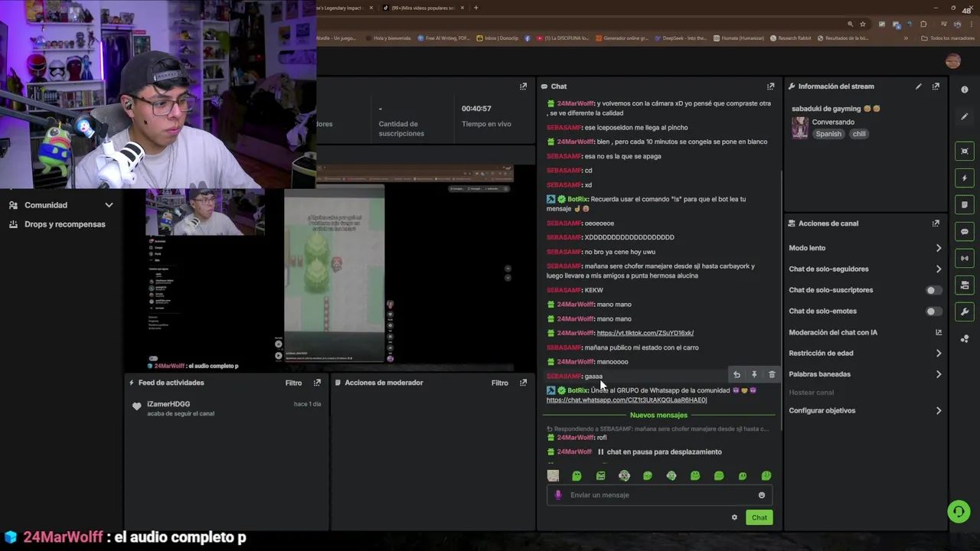Click the Spanish stream tag
Image resolution: width=980 pixels, height=551 pixels.
coord(828,134)
